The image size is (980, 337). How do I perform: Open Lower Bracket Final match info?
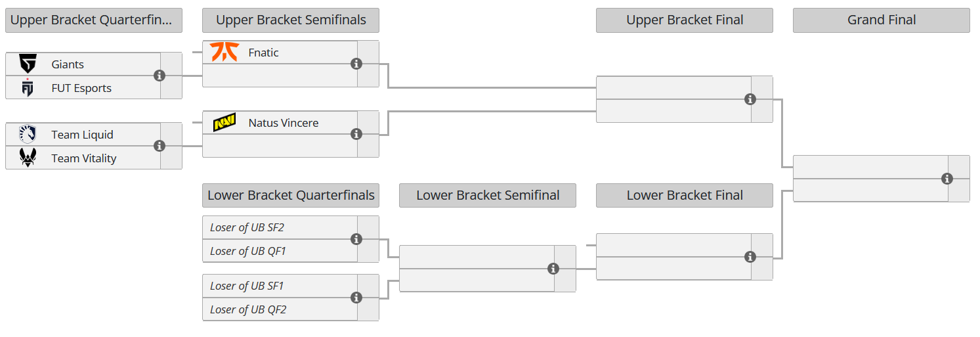(x=750, y=257)
